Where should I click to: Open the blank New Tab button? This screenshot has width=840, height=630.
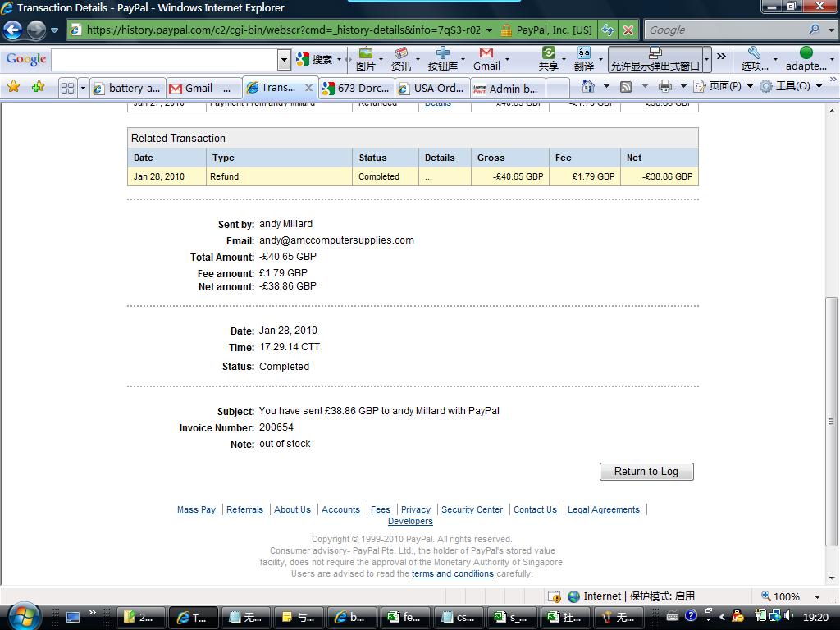click(x=558, y=89)
